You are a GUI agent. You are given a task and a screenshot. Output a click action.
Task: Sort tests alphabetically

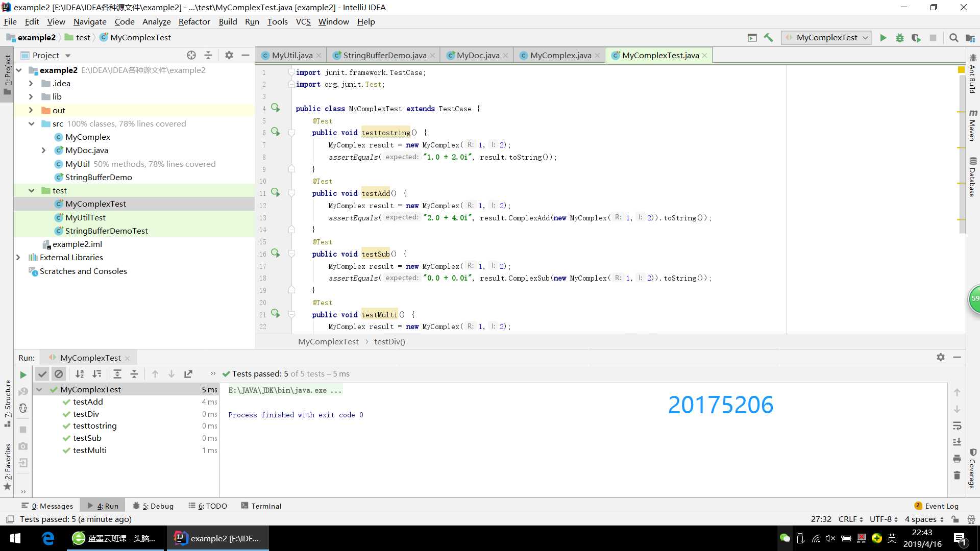click(80, 374)
